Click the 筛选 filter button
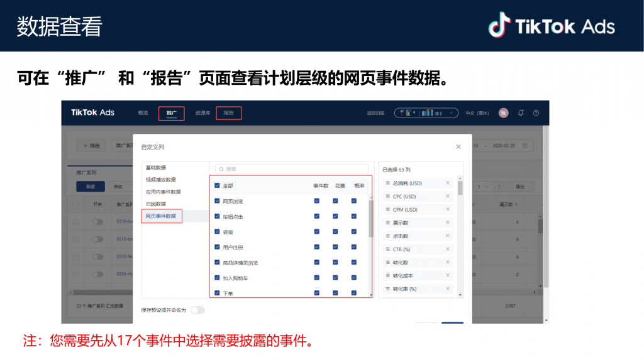This screenshot has height=362, width=644. 91,145
